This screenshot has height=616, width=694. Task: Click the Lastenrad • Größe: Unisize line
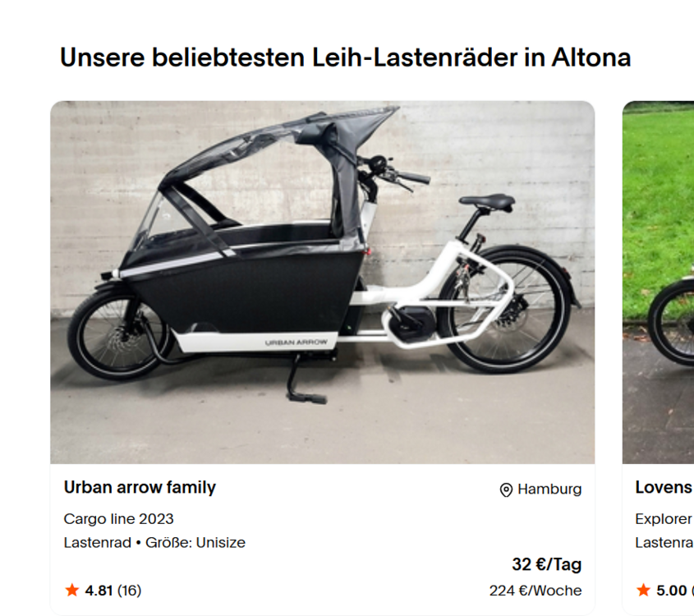[x=154, y=543]
